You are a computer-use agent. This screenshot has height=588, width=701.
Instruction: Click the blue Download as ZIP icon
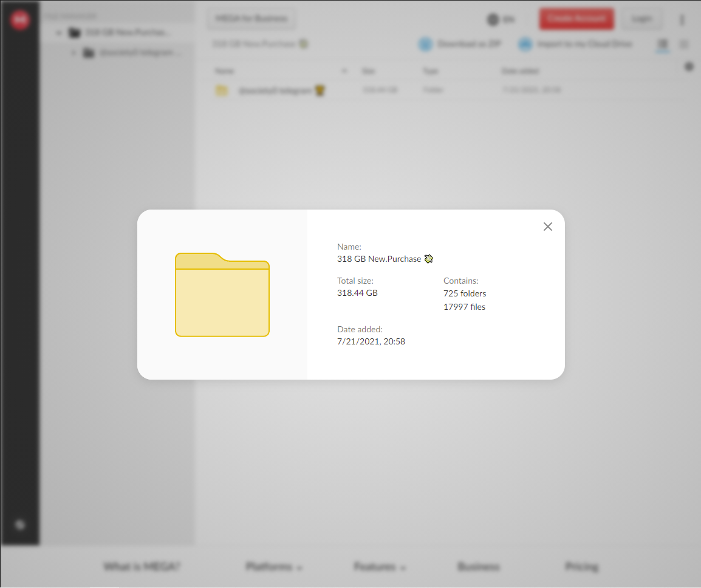[425, 44]
